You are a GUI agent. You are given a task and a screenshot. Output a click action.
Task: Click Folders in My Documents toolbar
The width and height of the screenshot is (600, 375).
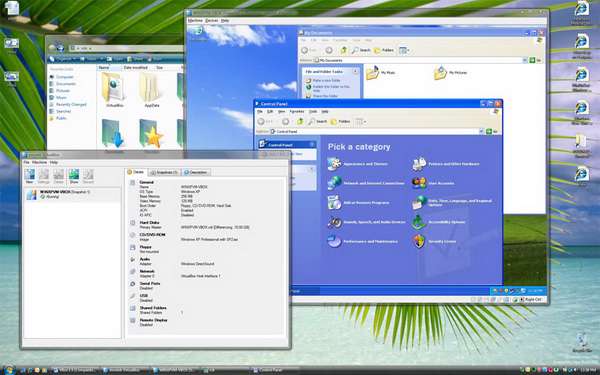[x=383, y=50]
